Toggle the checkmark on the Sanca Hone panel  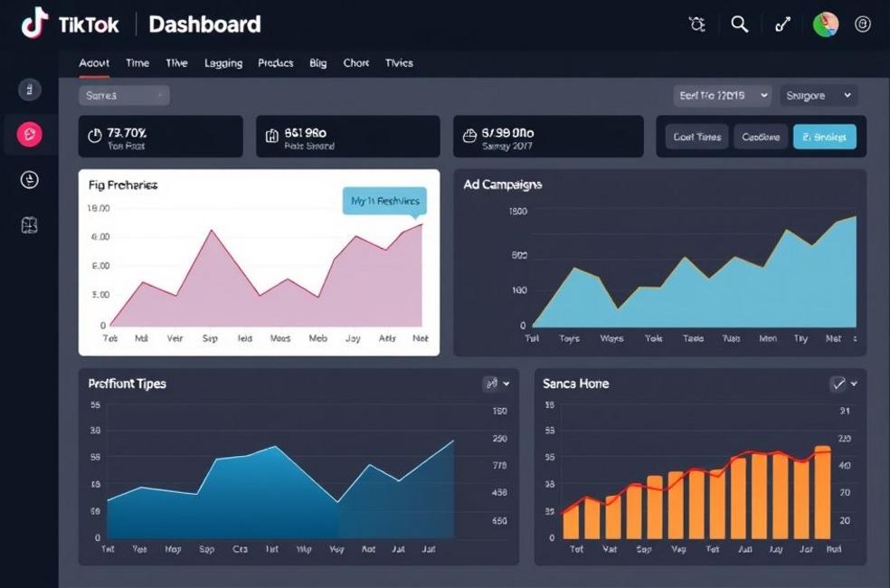[839, 383]
